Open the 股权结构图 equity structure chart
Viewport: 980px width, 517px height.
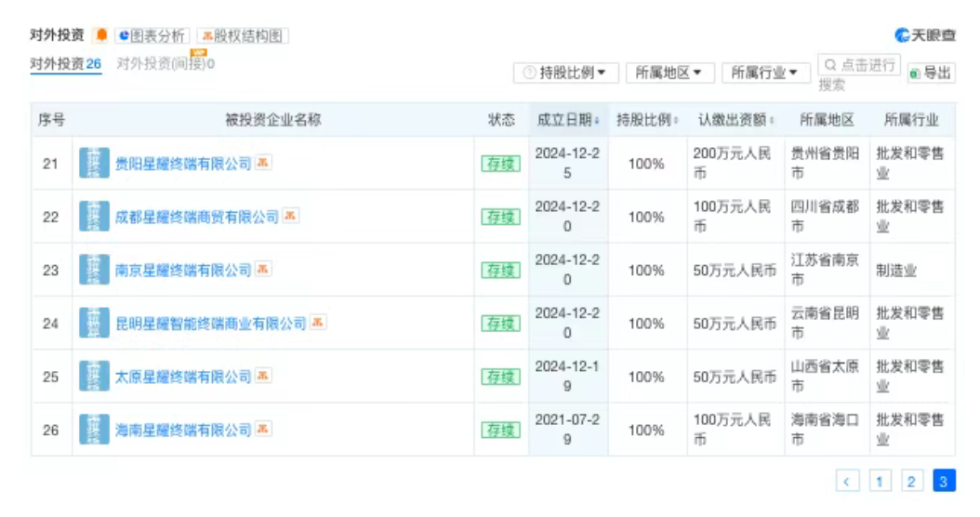pos(243,35)
